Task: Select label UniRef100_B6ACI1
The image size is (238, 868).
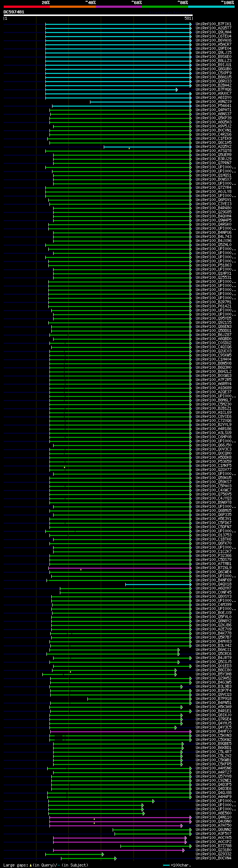Action: [213, 650]
